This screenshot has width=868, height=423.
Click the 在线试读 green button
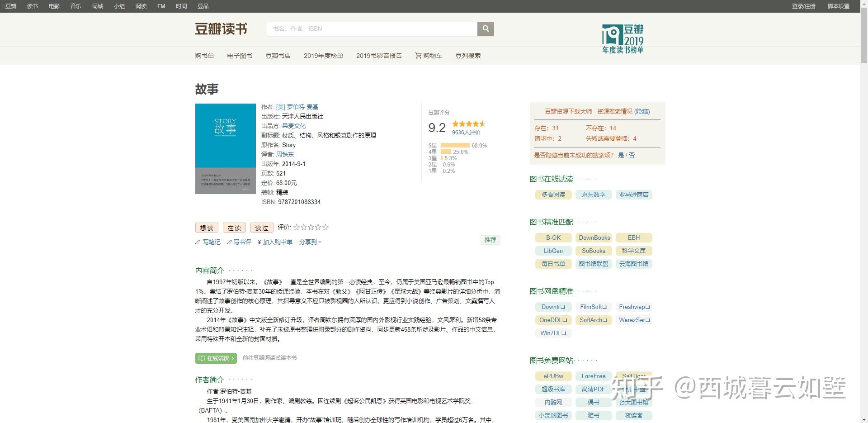[x=216, y=358]
